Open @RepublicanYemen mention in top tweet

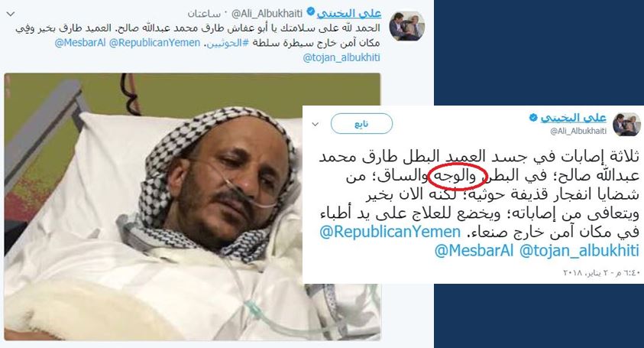[x=154, y=42]
